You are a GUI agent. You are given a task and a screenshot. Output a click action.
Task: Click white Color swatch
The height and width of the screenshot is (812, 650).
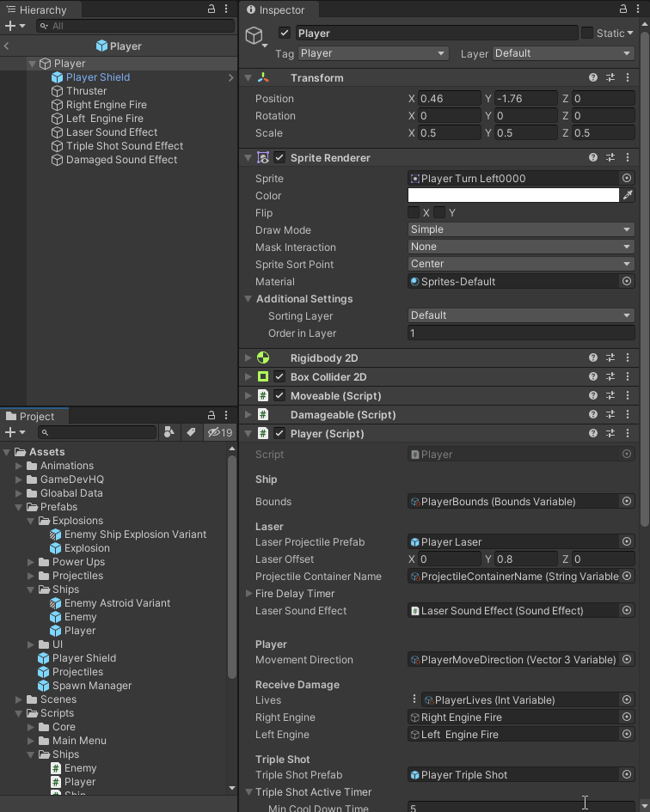click(513, 195)
